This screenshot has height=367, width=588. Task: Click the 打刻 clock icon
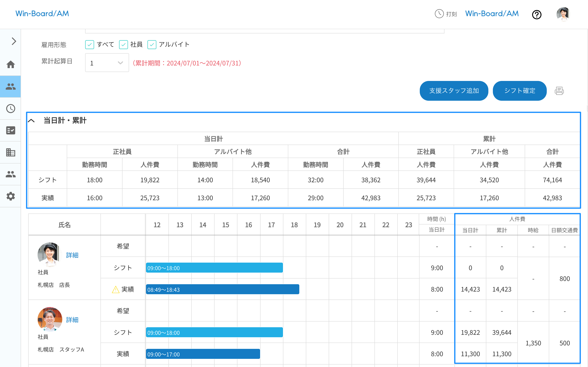439,14
